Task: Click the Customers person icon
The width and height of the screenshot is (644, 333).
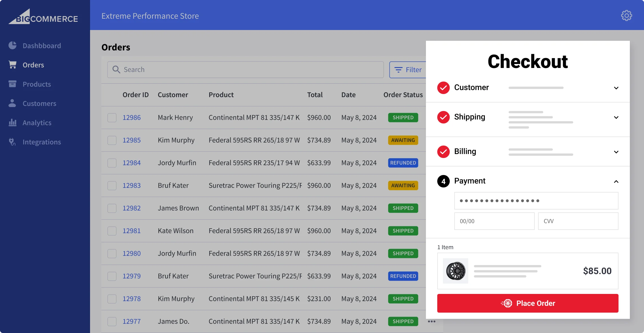Action: coord(12,103)
